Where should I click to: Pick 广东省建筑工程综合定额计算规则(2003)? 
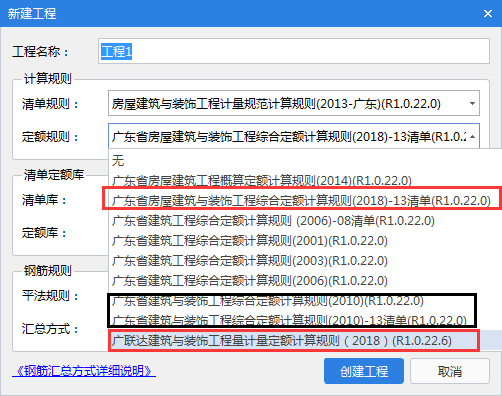(305, 261)
